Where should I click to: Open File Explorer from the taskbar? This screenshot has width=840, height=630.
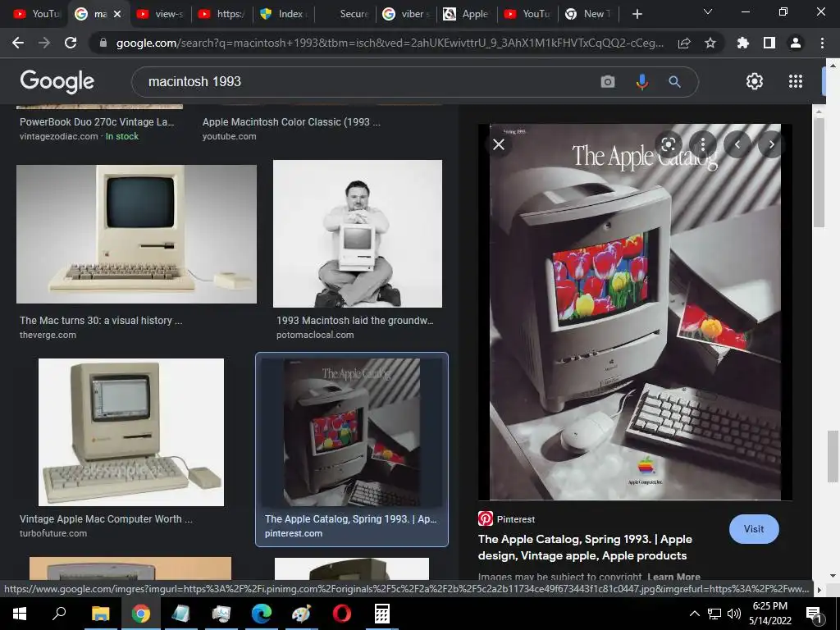pos(100,614)
